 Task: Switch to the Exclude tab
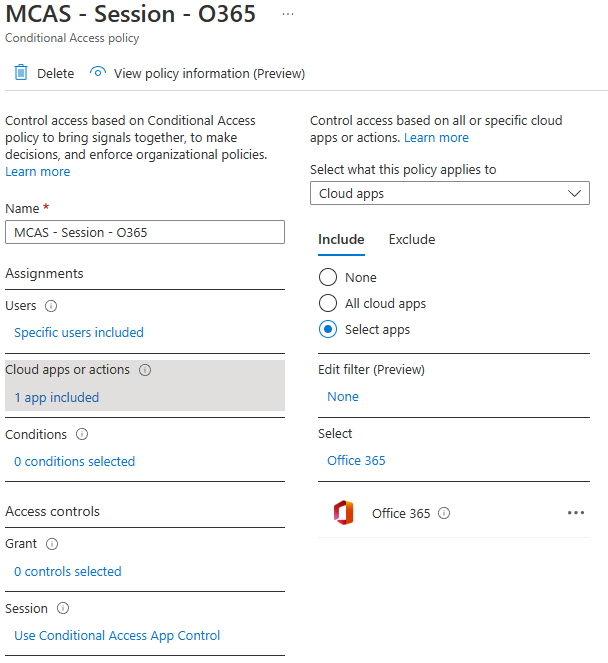pyautogui.click(x=412, y=239)
